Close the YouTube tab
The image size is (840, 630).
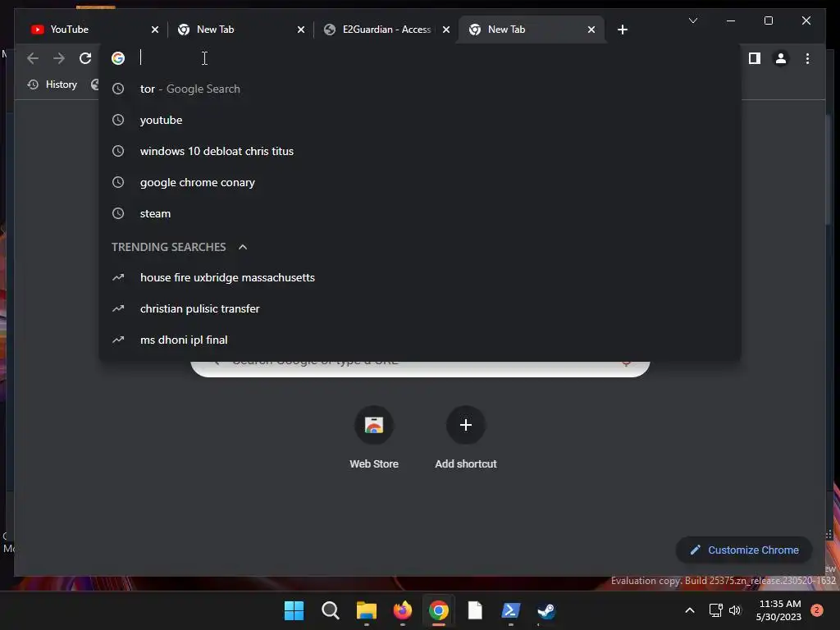pyautogui.click(x=155, y=30)
